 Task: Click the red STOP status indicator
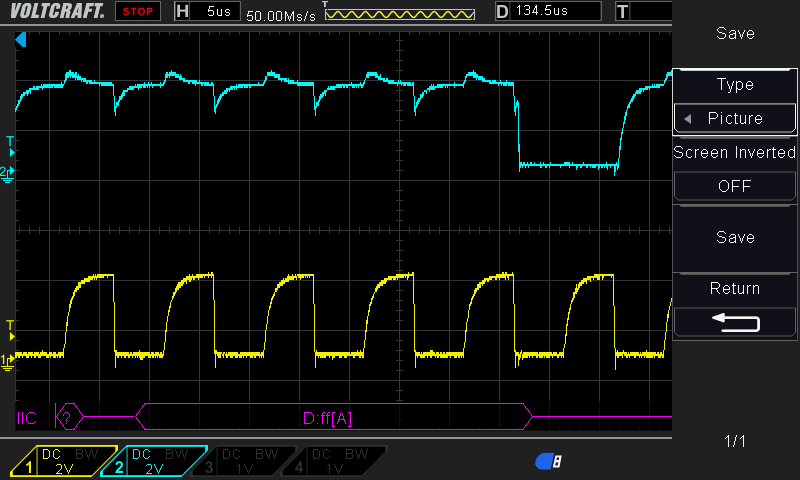140,11
